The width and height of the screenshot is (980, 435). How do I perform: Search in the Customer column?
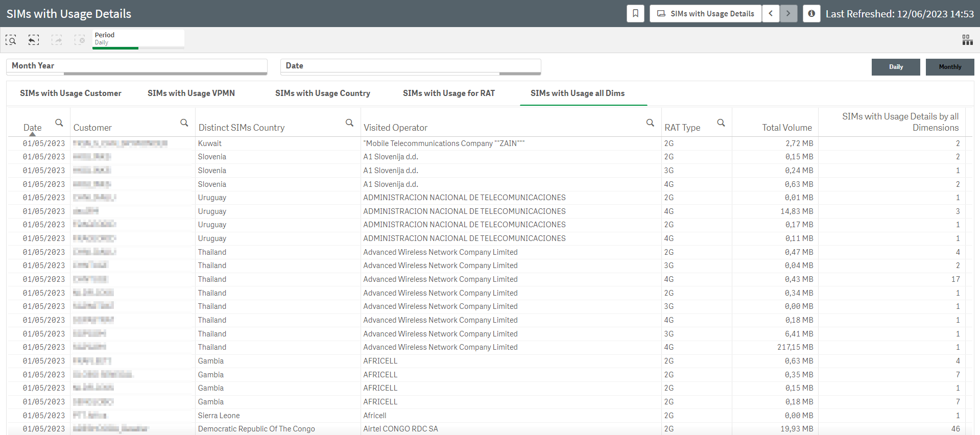point(184,123)
